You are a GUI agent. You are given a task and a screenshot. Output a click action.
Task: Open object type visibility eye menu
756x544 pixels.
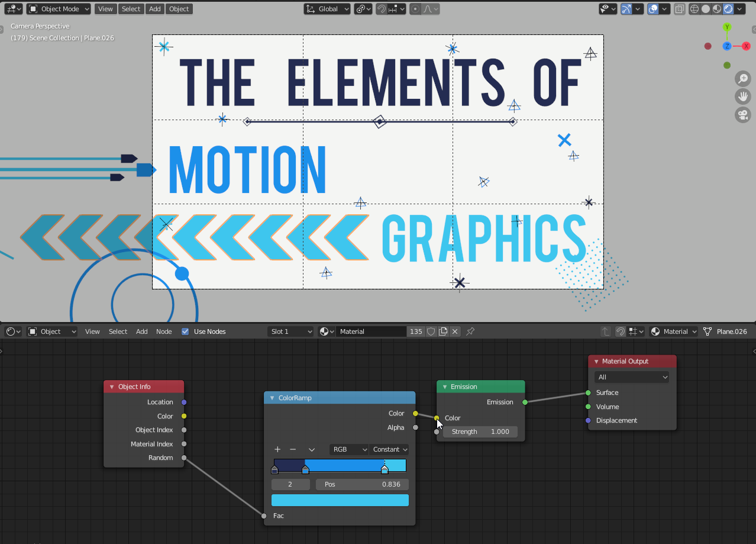[608, 9]
